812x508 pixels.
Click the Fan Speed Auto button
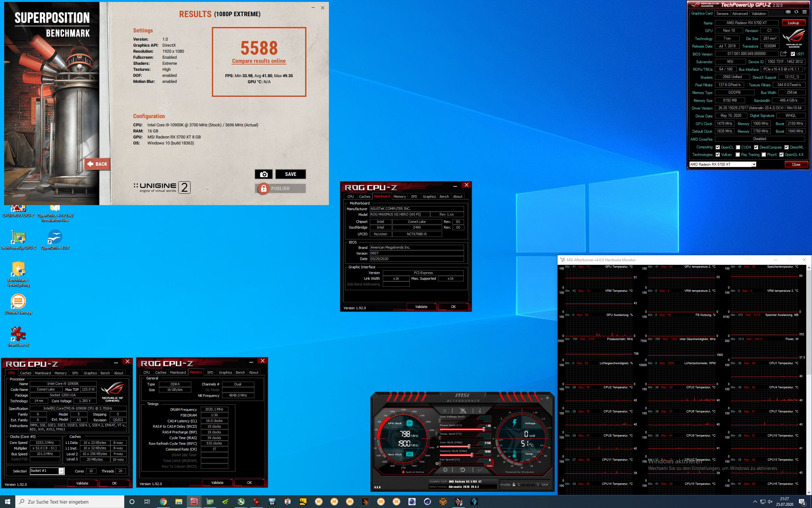[x=489, y=466]
